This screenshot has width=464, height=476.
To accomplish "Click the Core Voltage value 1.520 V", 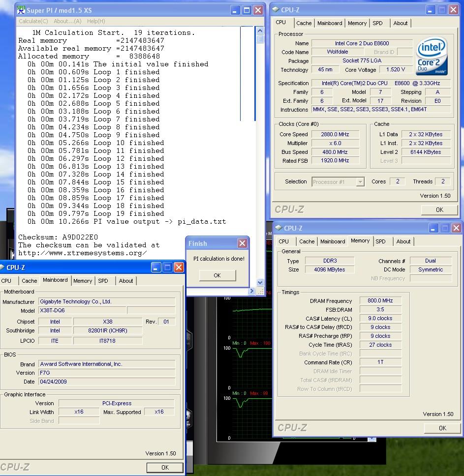I will [396, 69].
